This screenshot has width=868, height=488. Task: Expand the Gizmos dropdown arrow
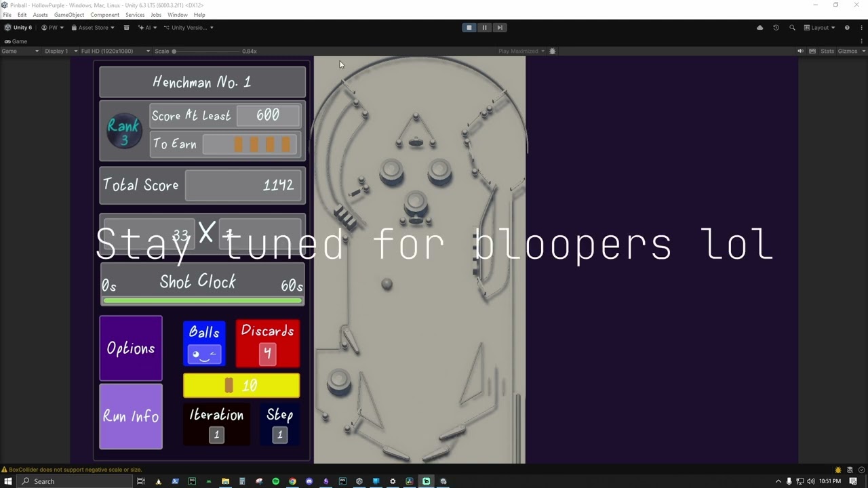click(x=863, y=51)
